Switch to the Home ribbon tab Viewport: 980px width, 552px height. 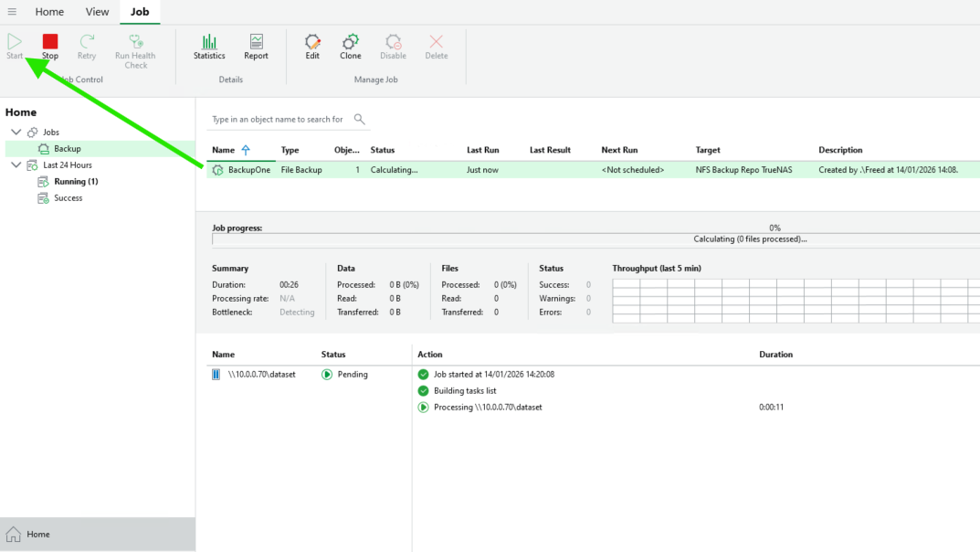[x=49, y=12]
